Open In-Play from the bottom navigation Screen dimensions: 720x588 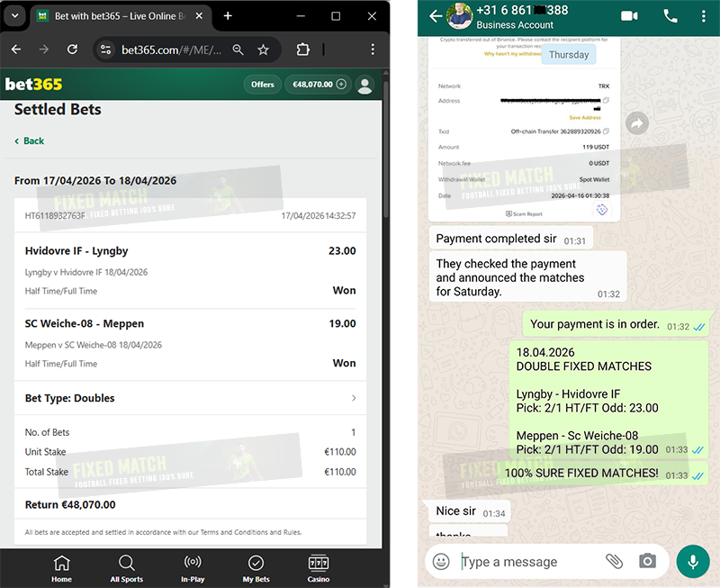click(x=192, y=568)
